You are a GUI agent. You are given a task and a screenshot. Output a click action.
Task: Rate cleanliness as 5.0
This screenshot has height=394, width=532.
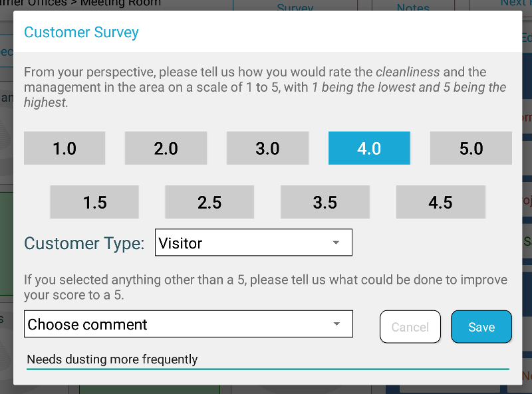pos(471,148)
